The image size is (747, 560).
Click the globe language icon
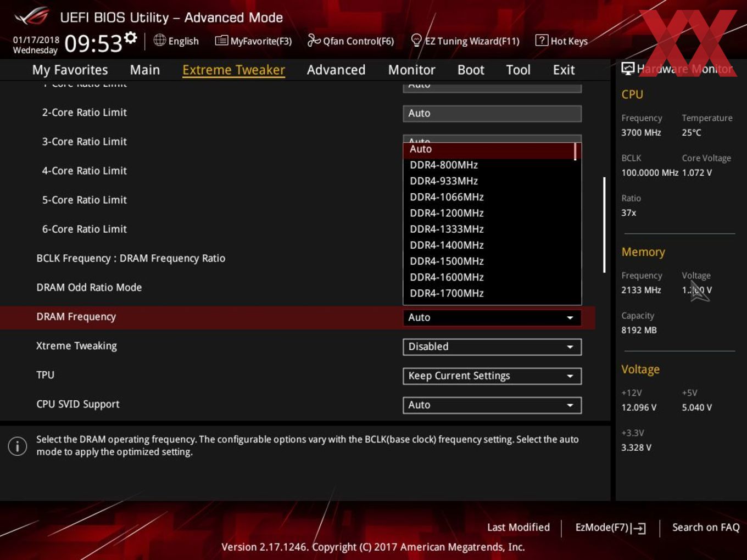click(x=159, y=40)
